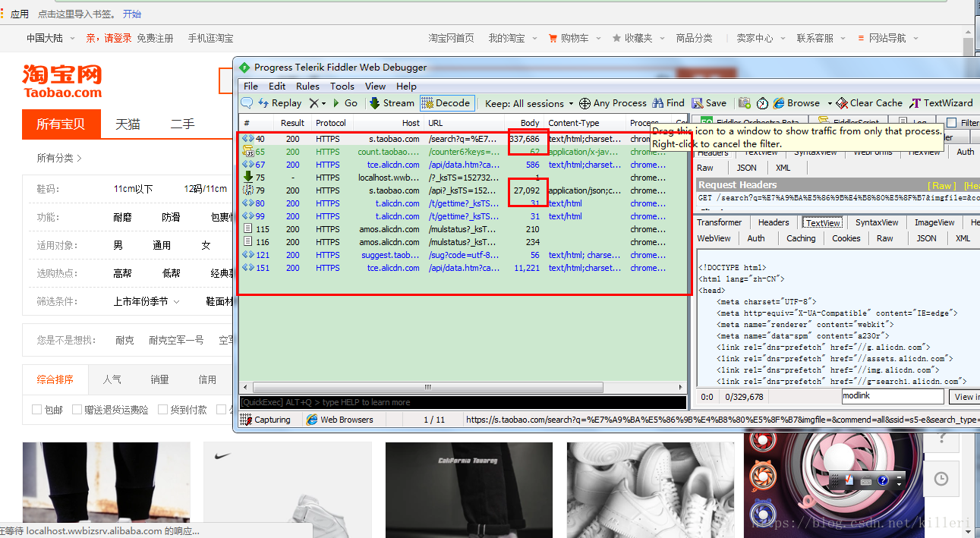Click the Web Browsers process filter
Image resolution: width=980 pixels, height=538 pixels.
coord(340,420)
